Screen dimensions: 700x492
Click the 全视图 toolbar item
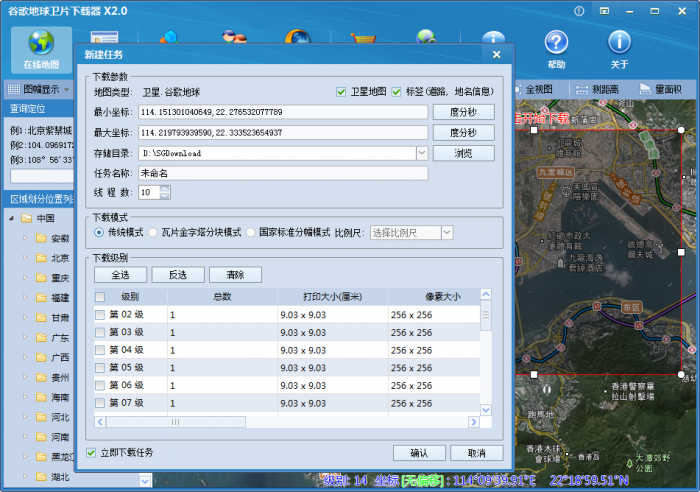534,89
